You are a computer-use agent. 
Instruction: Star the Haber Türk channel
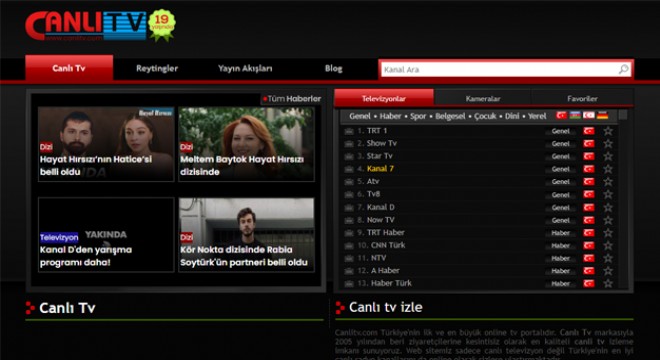click(x=608, y=283)
